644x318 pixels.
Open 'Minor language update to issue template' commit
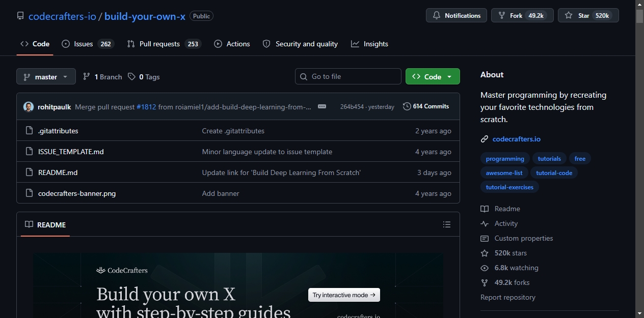267,152
